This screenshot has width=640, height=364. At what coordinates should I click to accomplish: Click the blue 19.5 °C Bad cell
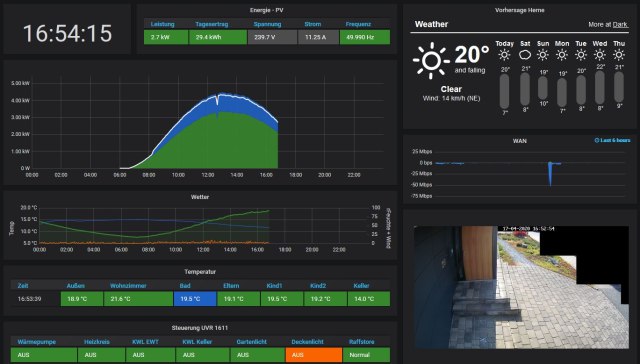195,299
